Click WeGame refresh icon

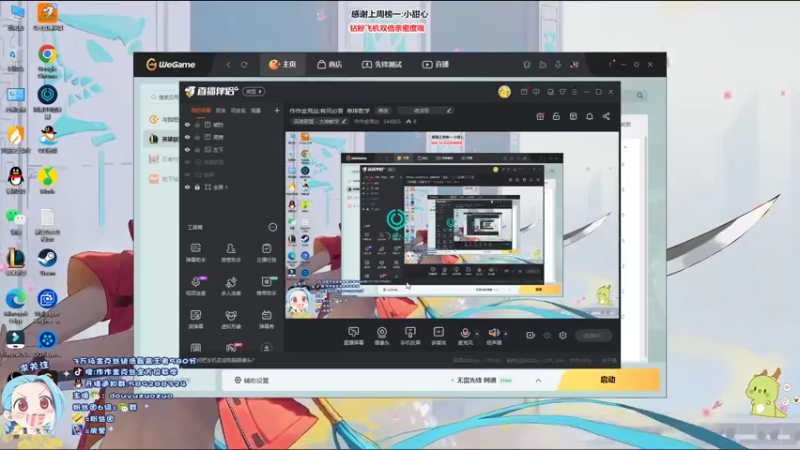pyautogui.click(x=244, y=65)
